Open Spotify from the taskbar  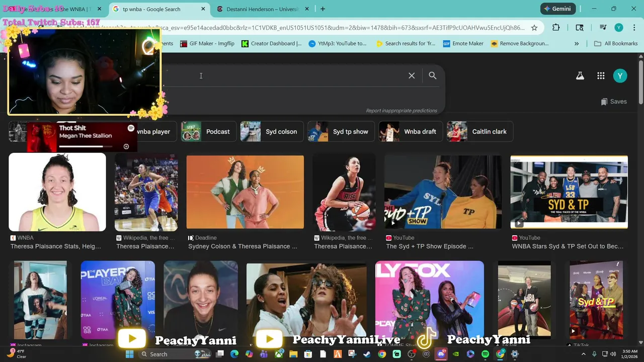point(485,354)
